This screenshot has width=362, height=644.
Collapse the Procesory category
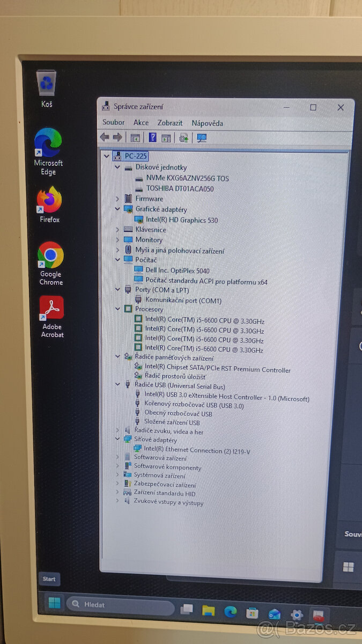[x=118, y=309]
